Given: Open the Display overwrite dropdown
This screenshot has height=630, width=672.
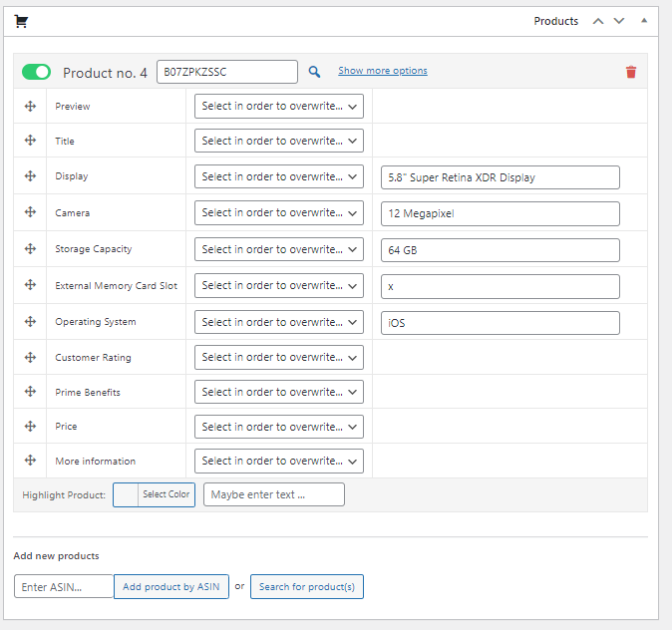Looking at the screenshot, I should (279, 176).
